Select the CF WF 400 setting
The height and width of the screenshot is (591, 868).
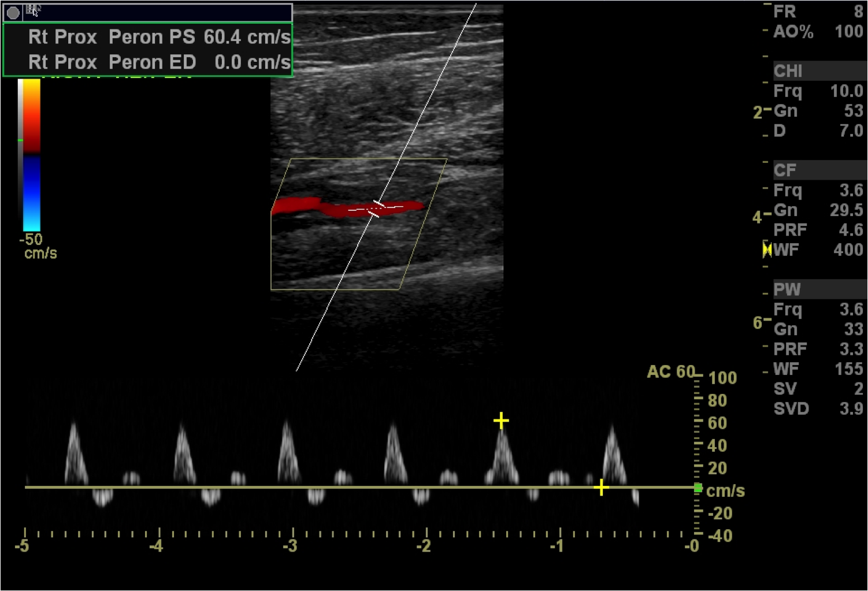point(818,250)
